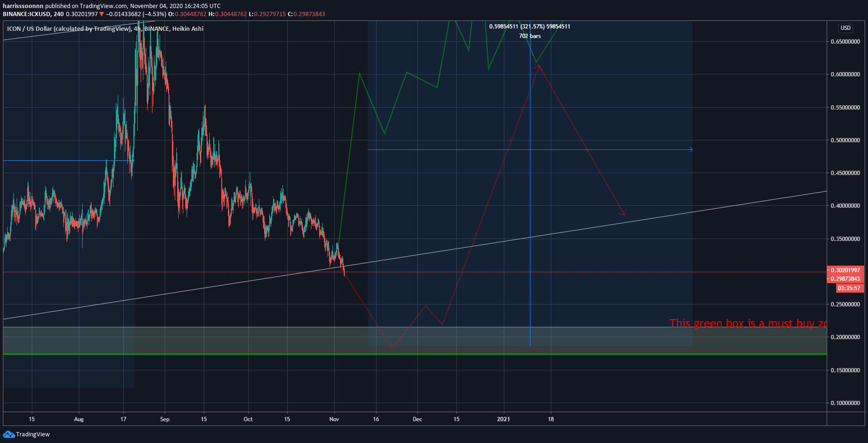Screen dimensions: 868x443
Task: Click the 0.55000000 price axis label
Action: (845, 108)
